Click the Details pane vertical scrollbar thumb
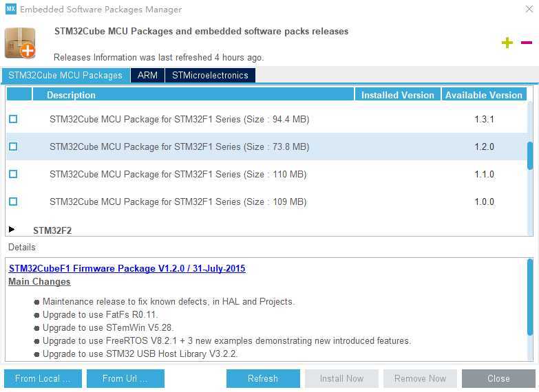The height and width of the screenshot is (392, 539). tap(530, 297)
